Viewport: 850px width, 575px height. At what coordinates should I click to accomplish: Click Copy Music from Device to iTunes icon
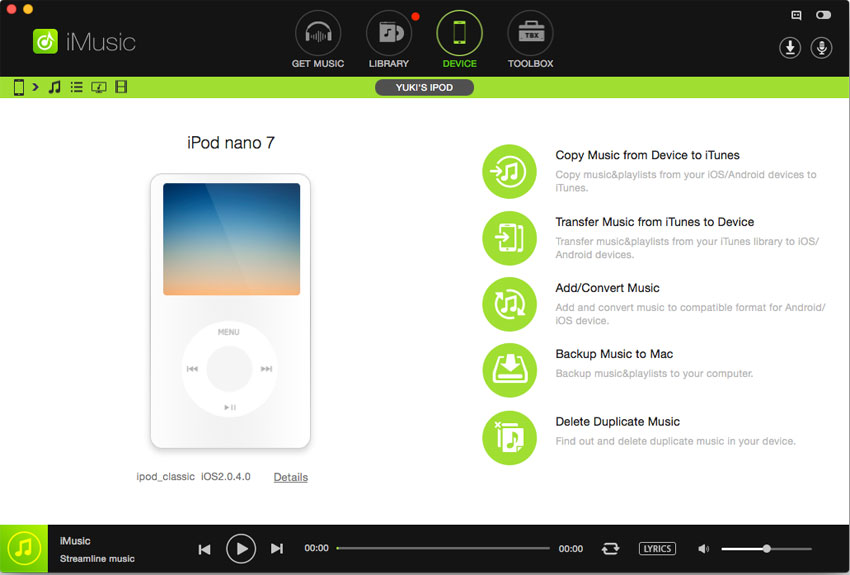tap(509, 171)
